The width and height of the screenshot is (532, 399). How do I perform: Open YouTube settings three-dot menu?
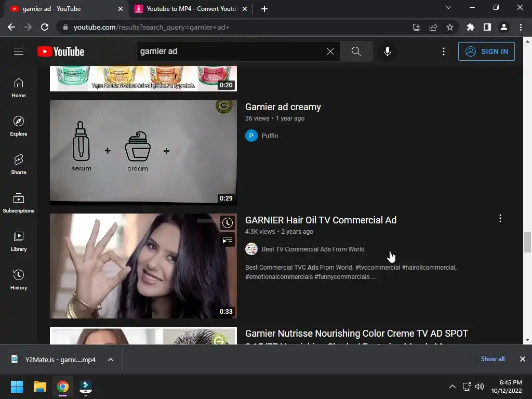444,51
